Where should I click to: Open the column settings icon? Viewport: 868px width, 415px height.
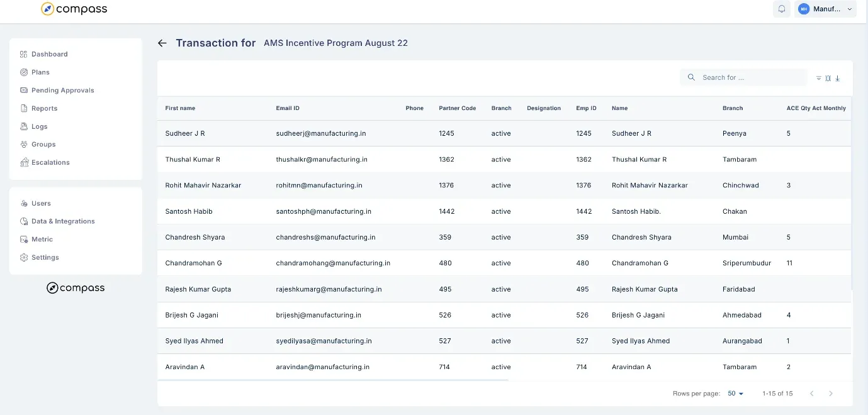(x=828, y=78)
